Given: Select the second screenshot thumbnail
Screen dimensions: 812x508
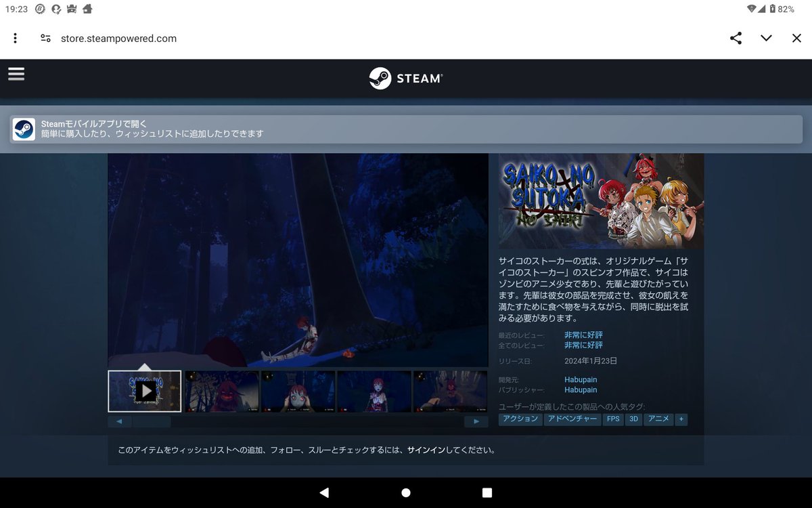Looking at the screenshot, I should coord(222,391).
